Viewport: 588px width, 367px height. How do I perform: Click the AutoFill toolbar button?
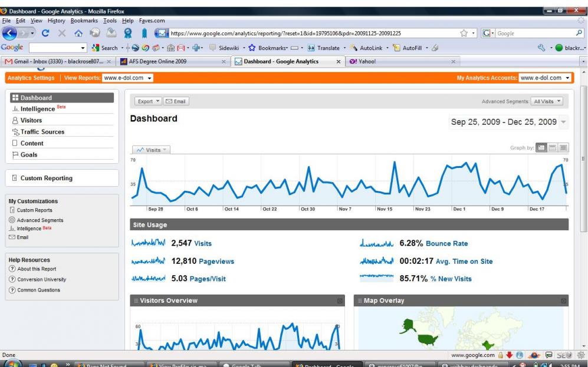tap(408, 48)
